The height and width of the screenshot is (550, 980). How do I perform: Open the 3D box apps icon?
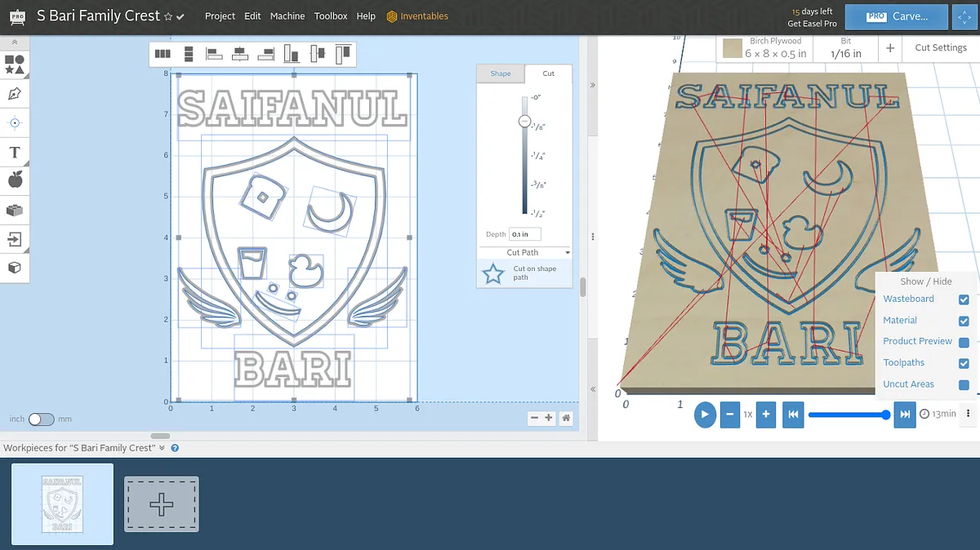pos(15,268)
